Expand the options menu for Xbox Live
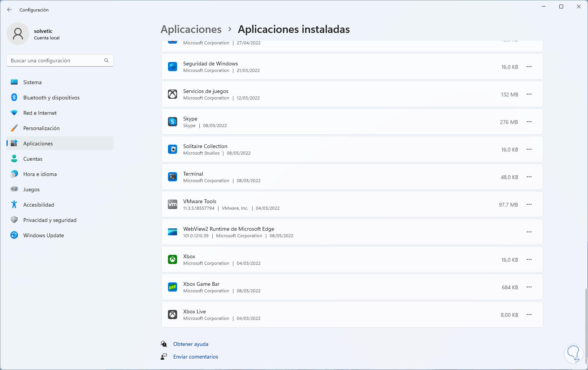 click(529, 315)
